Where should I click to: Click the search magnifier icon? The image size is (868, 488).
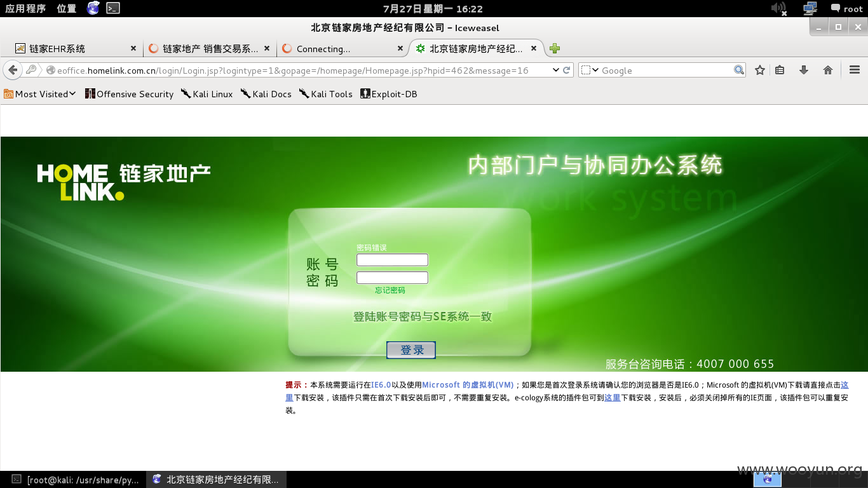click(x=739, y=70)
